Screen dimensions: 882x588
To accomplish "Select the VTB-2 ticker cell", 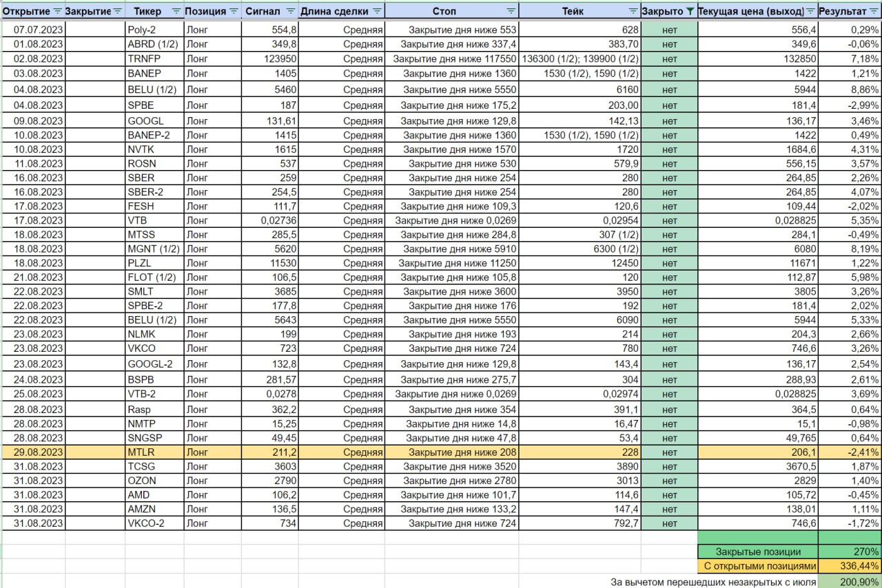I will pos(154,394).
